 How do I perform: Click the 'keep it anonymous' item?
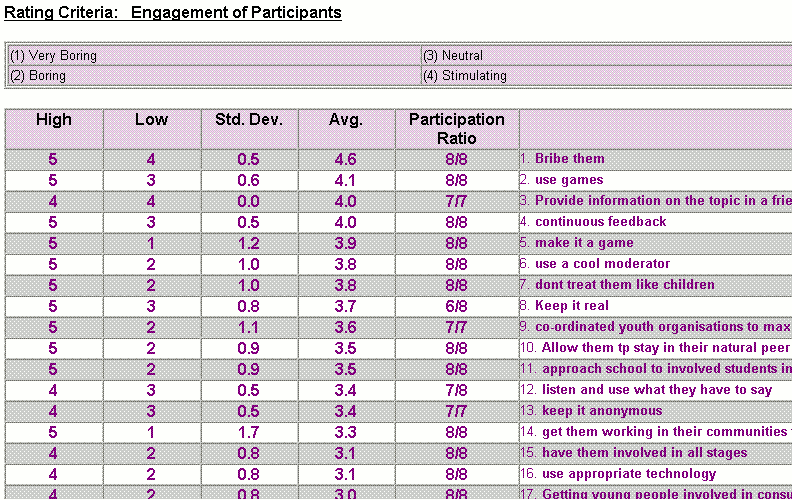(x=602, y=411)
